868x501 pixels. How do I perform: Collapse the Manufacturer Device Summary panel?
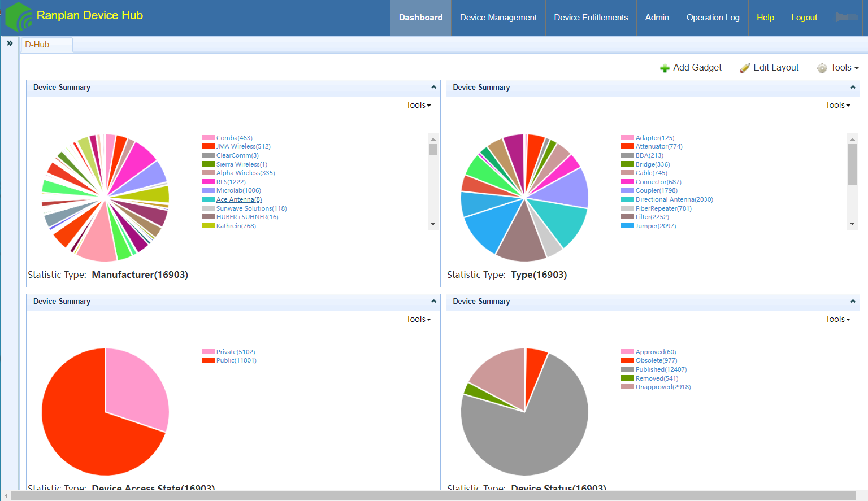tap(433, 88)
